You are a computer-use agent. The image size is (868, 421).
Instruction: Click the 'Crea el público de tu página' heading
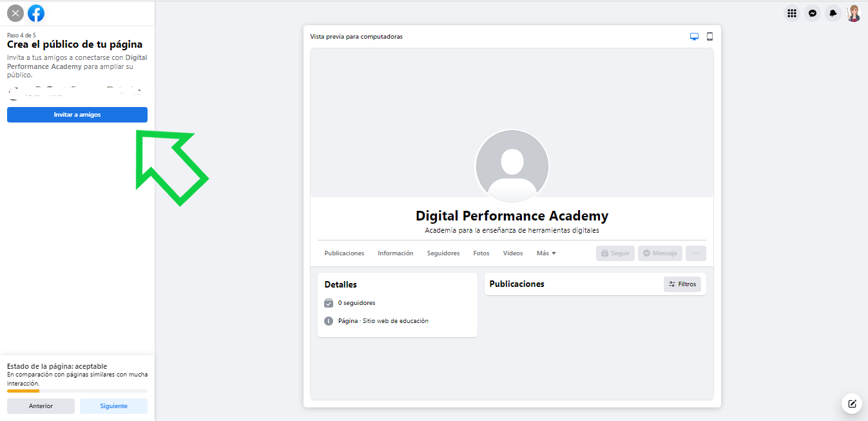[x=75, y=44]
